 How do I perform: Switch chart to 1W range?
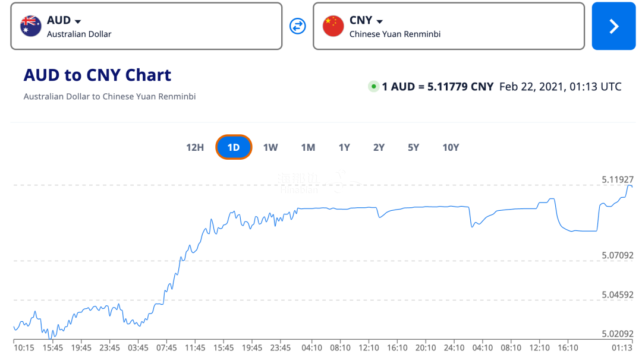click(x=270, y=147)
